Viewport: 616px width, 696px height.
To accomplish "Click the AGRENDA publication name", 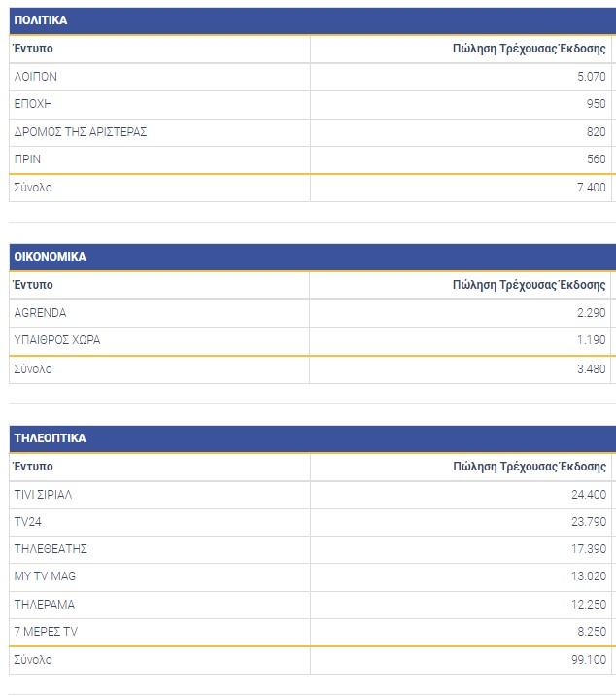I will (41, 313).
